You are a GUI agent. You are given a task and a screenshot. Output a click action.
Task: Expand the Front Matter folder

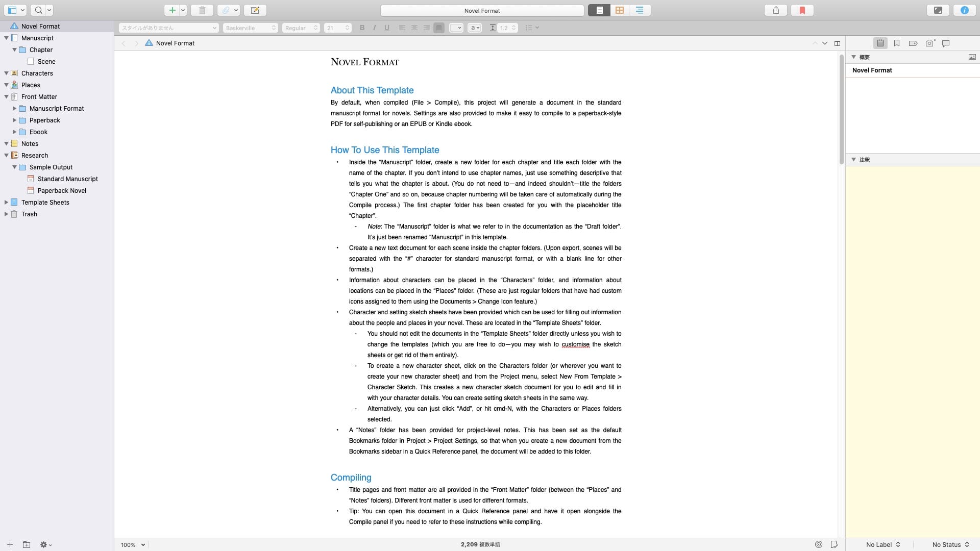click(6, 96)
